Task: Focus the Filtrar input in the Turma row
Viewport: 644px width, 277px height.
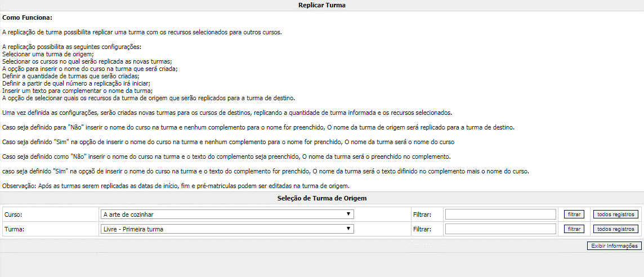Action: pos(500,229)
